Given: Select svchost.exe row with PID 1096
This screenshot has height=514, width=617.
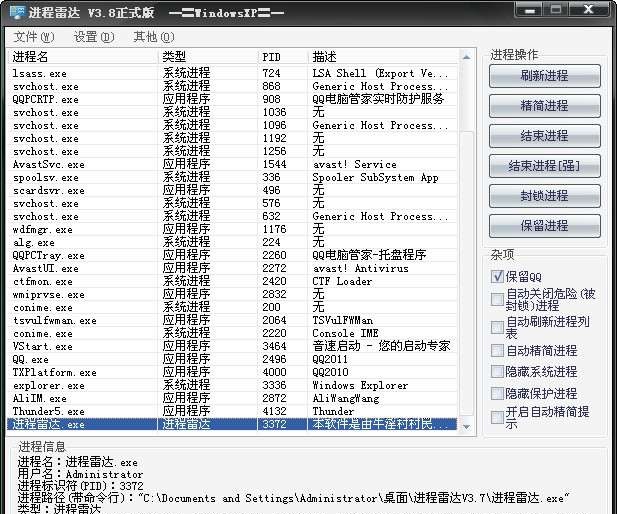Looking at the screenshot, I should tap(232, 125).
